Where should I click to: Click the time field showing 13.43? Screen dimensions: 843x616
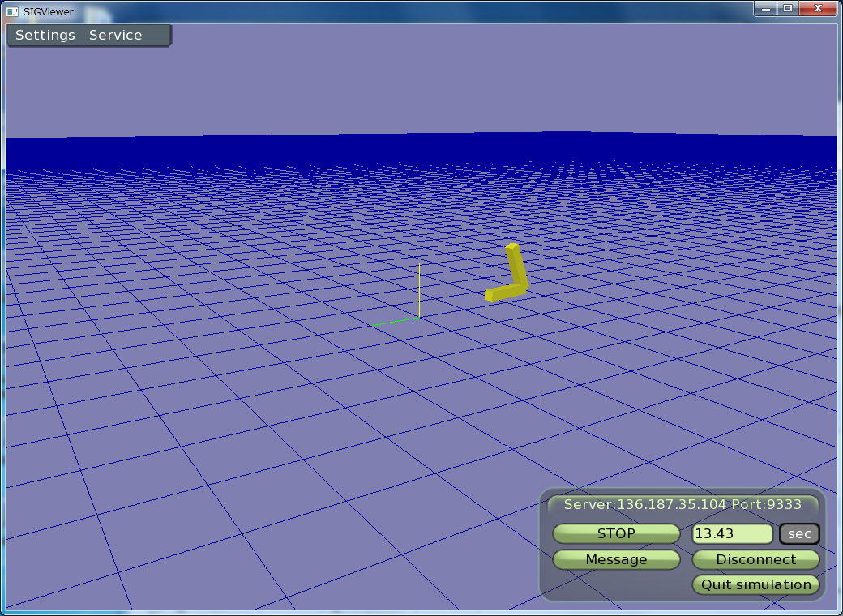732,534
